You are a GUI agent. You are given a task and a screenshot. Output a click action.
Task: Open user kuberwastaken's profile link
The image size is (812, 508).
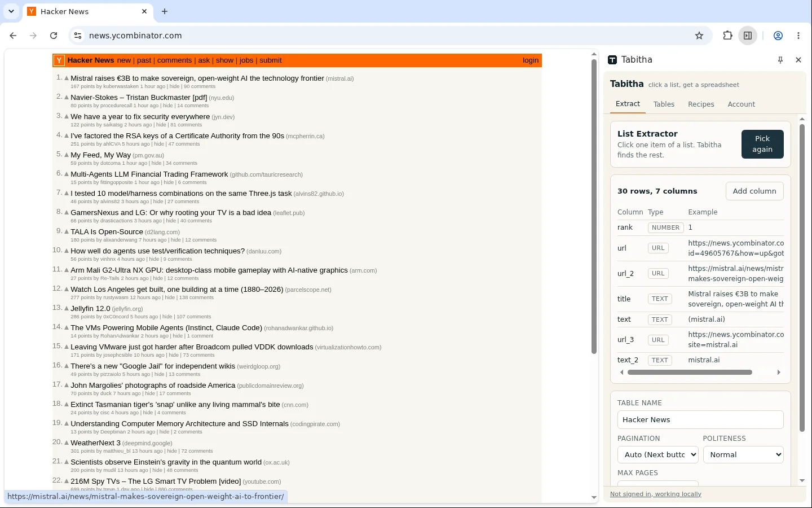[121, 86]
